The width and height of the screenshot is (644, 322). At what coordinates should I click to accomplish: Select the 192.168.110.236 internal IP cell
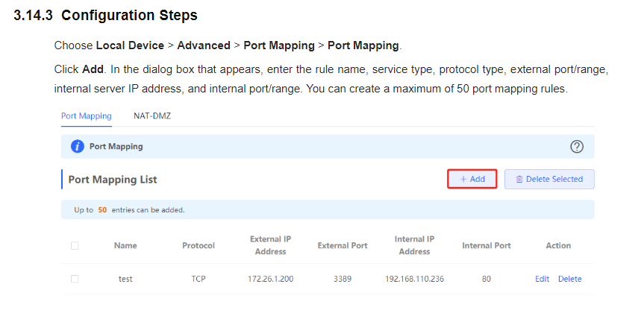click(x=414, y=279)
